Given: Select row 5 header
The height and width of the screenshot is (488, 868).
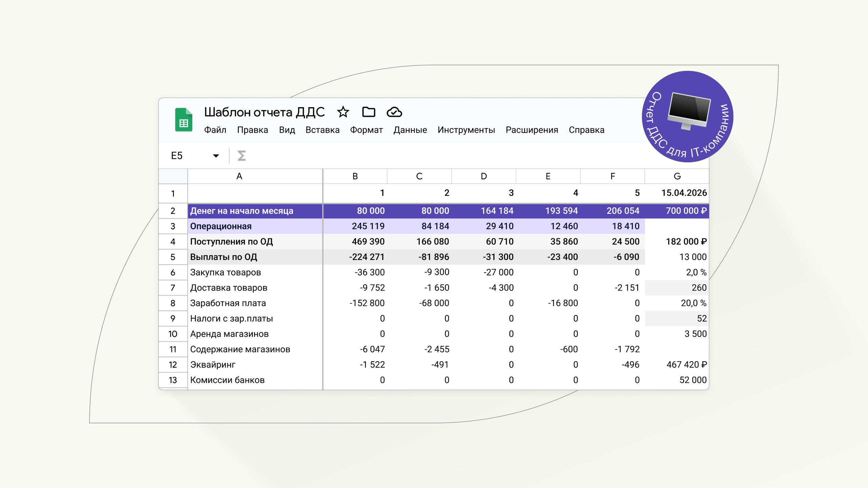Looking at the screenshot, I should coord(173,257).
